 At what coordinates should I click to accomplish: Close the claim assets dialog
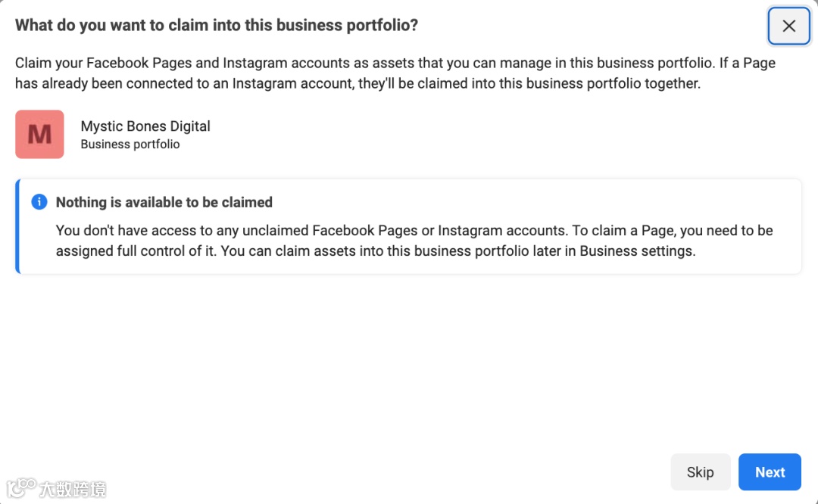(x=788, y=26)
